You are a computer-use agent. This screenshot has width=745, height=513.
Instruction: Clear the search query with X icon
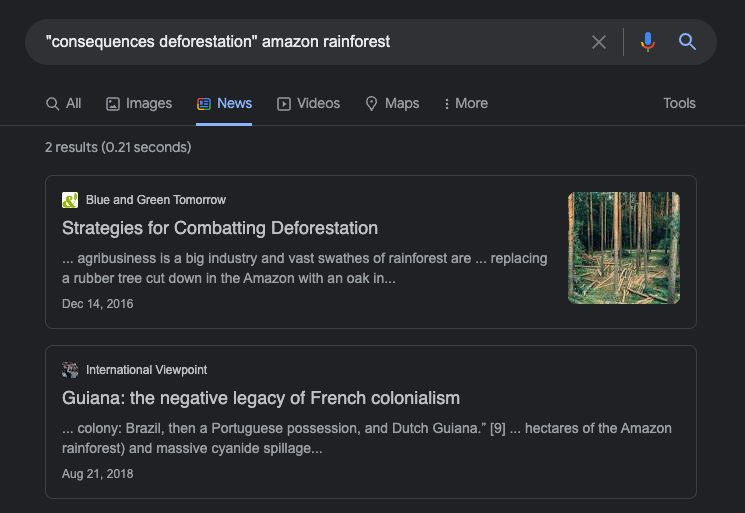click(x=599, y=42)
